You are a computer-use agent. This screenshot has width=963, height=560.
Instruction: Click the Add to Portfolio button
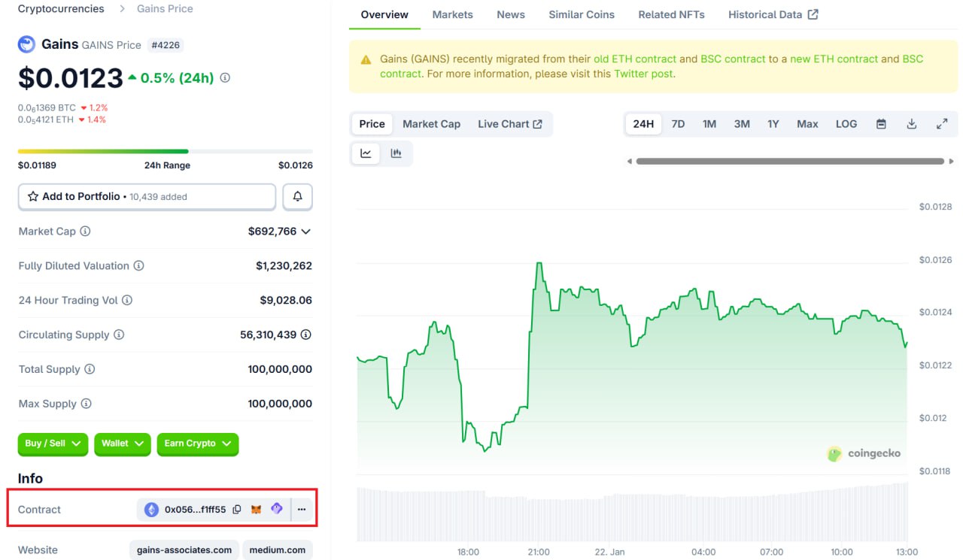pos(147,197)
